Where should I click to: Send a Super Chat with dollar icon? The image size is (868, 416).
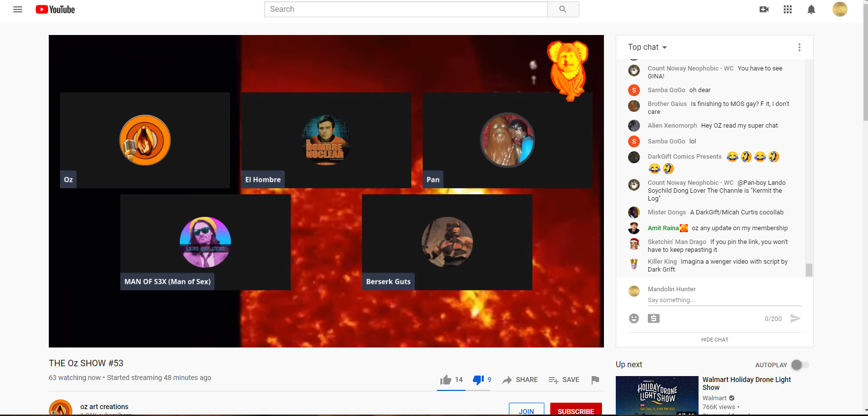pos(654,318)
